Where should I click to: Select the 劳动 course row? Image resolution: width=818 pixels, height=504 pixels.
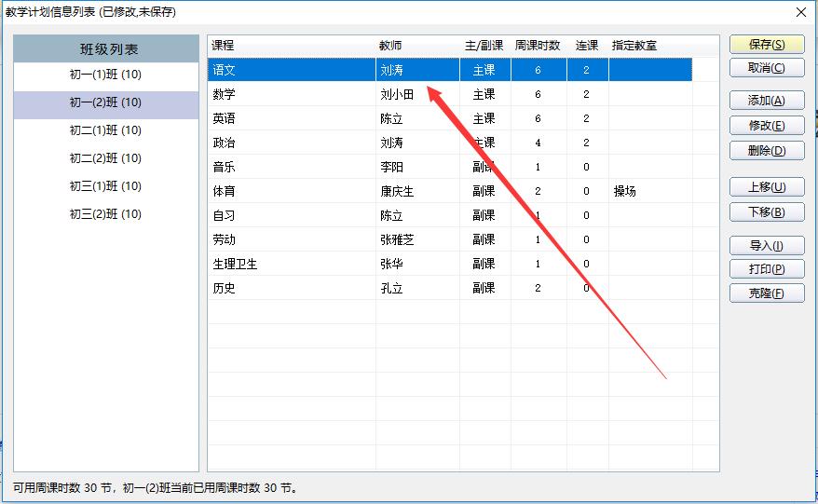tap(450, 239)
